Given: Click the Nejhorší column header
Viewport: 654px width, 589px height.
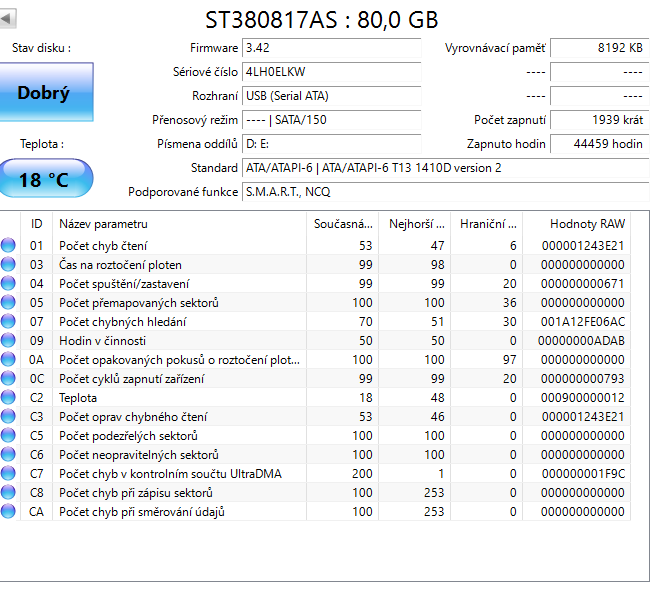Looking at the screenshot, I should pyautogui.click(x=415, y=224).
